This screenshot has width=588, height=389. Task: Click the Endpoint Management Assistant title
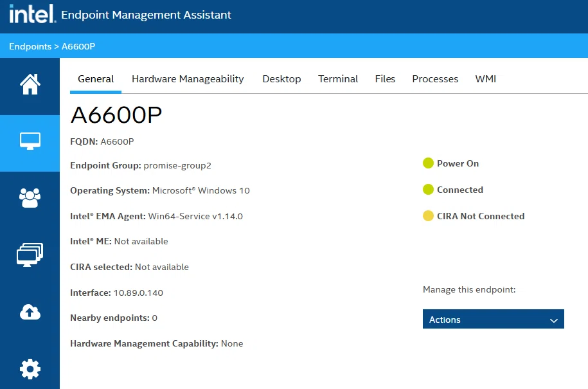(x=146, y=15)
